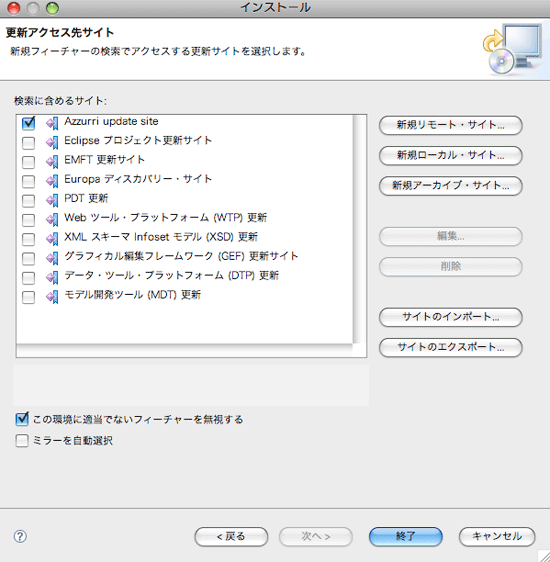Click the site list vertical scrollbar
The image size is (550, 562).
click(x=359, y=229)
